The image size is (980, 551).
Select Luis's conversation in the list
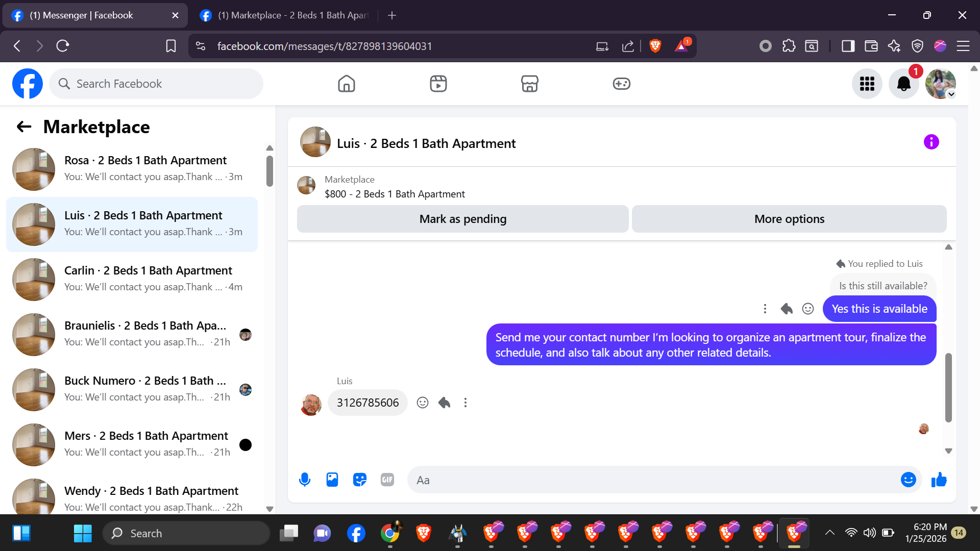132,224
